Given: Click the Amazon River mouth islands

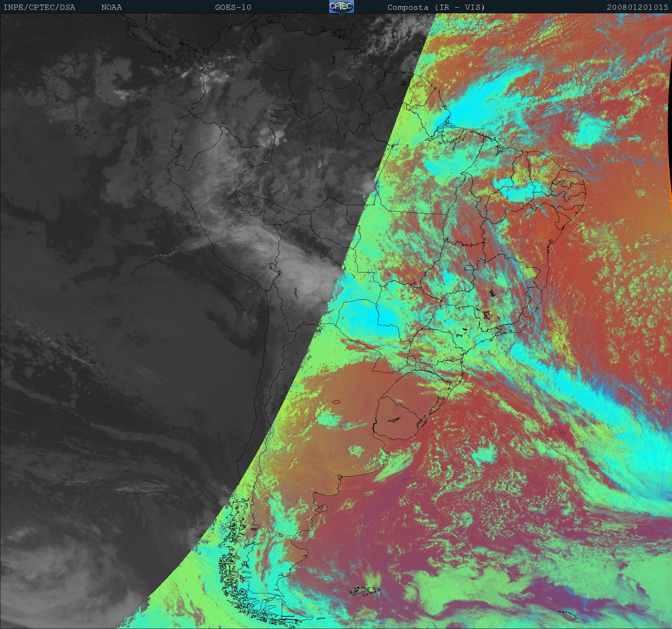Looking at the screenshot, I should (x=447, y=125).
